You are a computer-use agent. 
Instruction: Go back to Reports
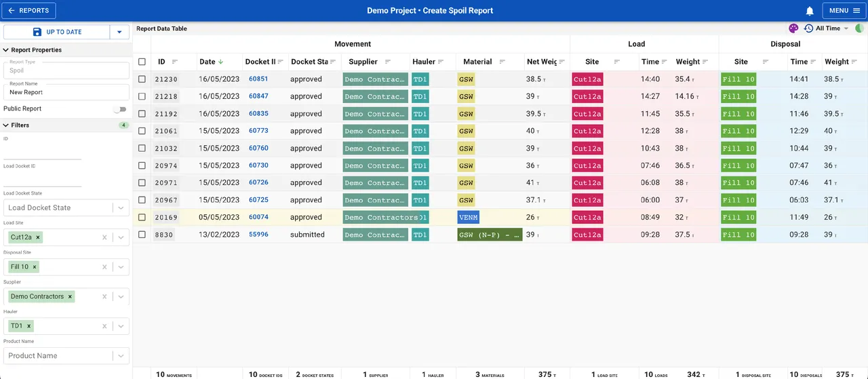pyautogui.click(x=29, y=11)
